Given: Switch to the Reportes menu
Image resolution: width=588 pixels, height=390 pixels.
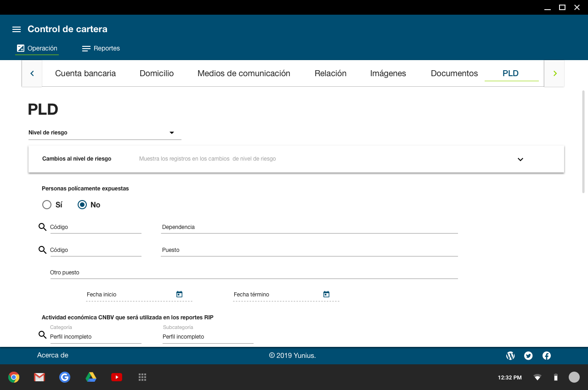Looking at the screenshot, I should click(101, 49).
